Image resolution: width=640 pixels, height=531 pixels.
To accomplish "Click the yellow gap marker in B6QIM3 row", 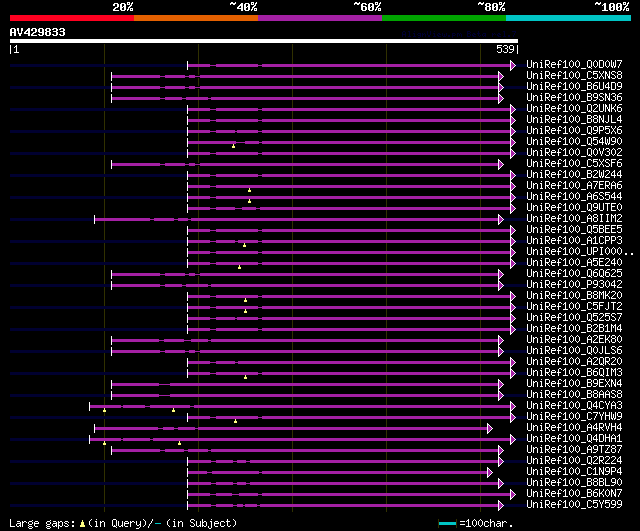I will (x=245, y=377).
